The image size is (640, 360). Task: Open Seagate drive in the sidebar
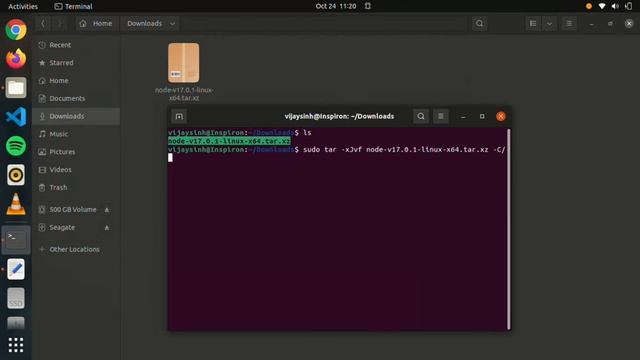62,227
